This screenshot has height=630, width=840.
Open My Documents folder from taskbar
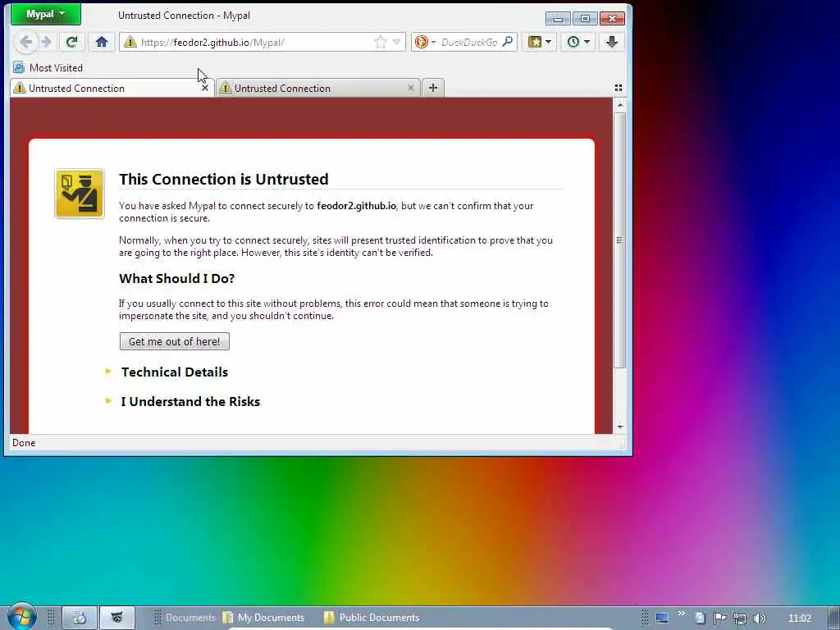coord(263,618)
